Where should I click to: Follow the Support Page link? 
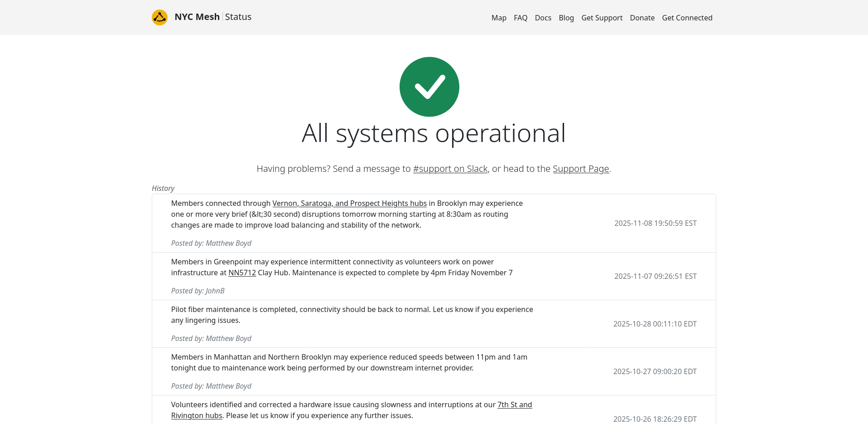pyautogui.click(x=580, y=169)
